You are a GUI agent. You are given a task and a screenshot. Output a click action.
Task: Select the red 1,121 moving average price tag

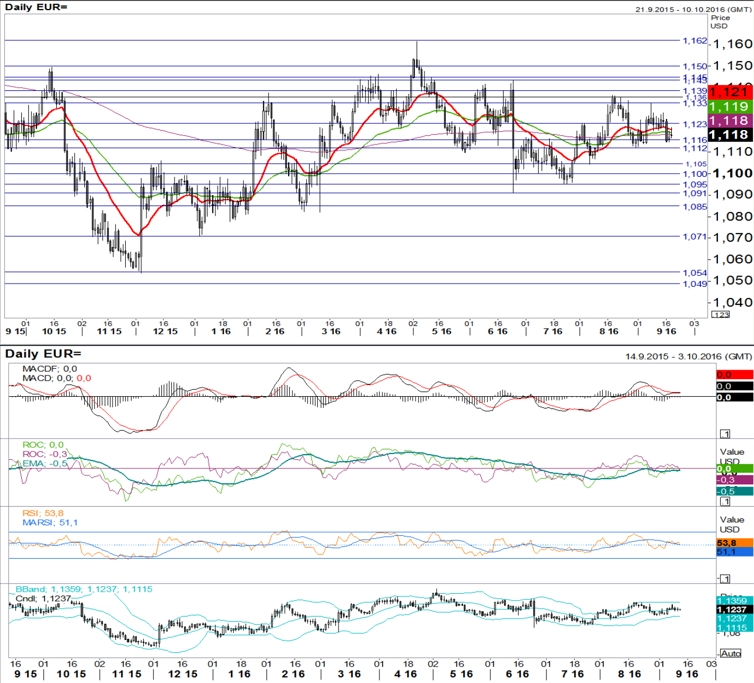pos(729,91)
